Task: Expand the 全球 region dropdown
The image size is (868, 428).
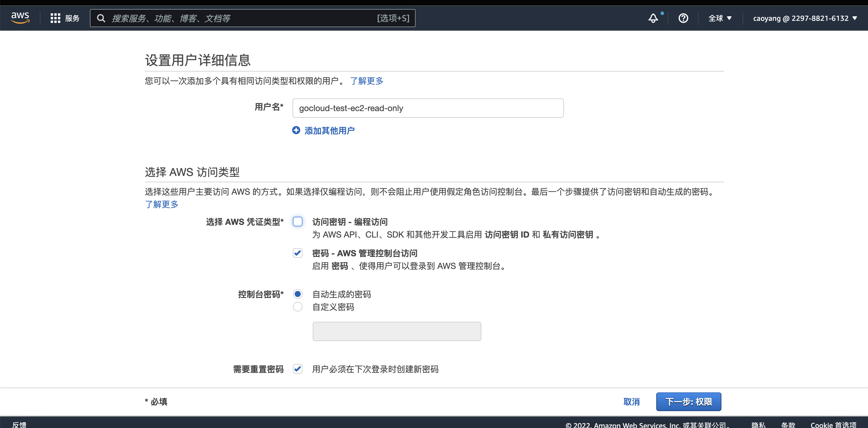Action: click(x=720, y=18)
